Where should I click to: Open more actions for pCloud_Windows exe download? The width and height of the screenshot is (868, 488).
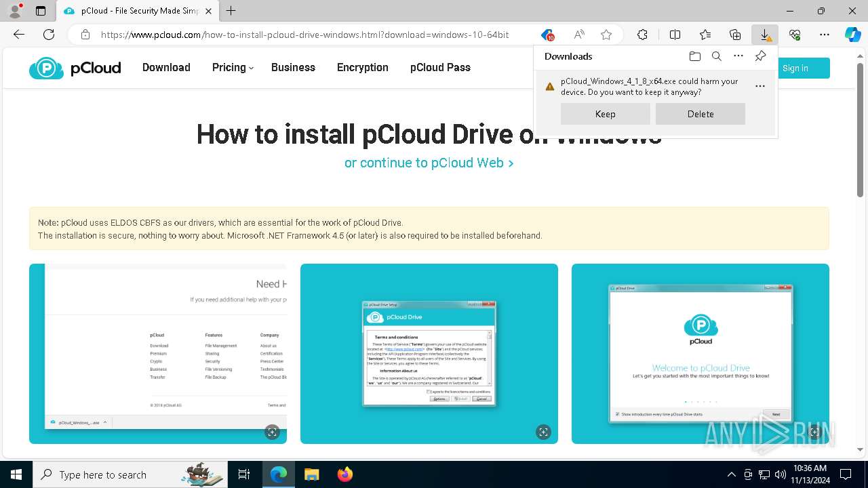click(x=760, y=86)
